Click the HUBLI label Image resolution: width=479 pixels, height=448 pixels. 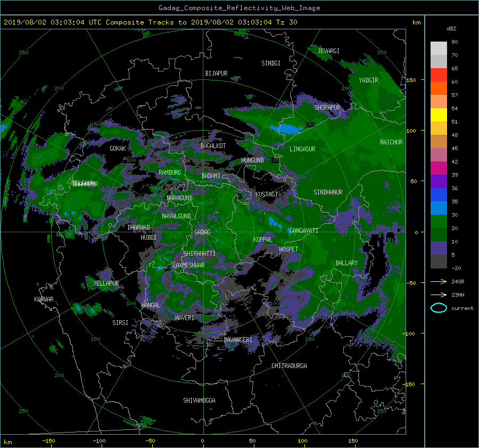coord(148,238)
